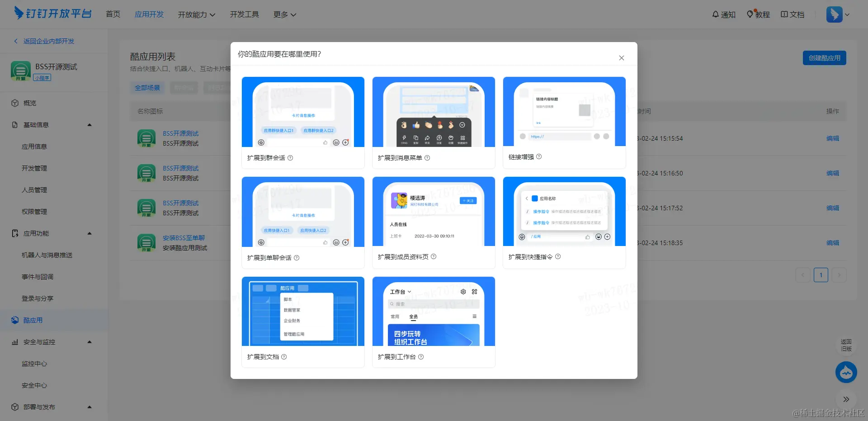Open 登录与分享 in sidebar

(38, 298)
